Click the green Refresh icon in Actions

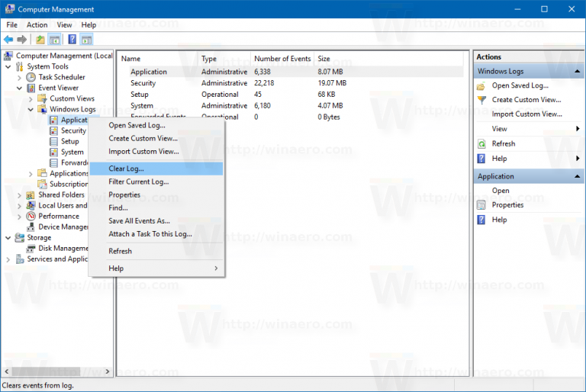[x=481, y=143]
